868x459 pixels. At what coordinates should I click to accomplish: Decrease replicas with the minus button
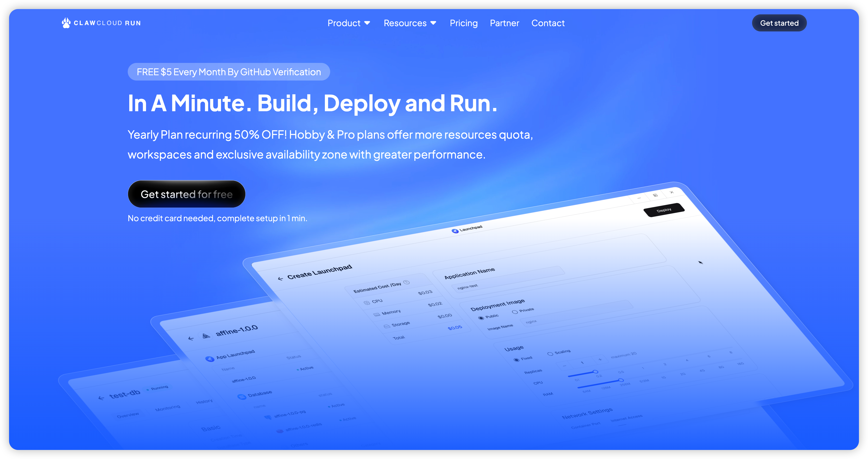click(565, 366)
